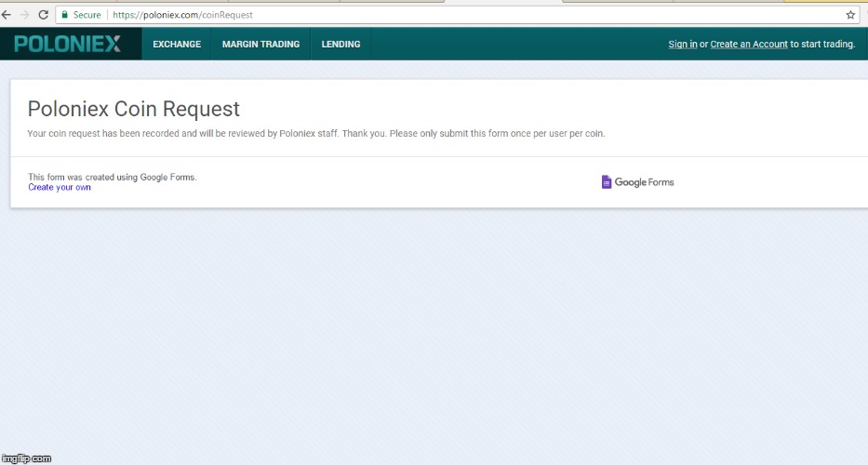
Task: Open the Create your own link
Action: [60, 188]
